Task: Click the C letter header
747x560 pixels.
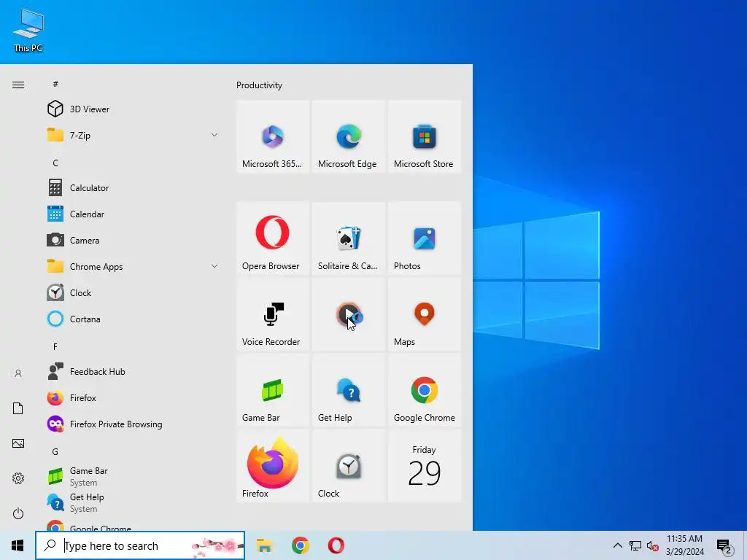Action: tap(55, 163)
